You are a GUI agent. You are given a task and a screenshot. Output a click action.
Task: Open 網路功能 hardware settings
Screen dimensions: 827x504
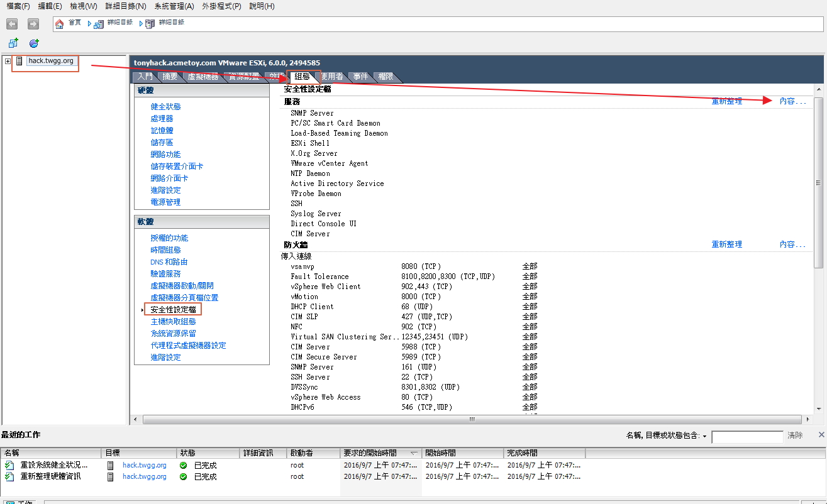[165, 155]
